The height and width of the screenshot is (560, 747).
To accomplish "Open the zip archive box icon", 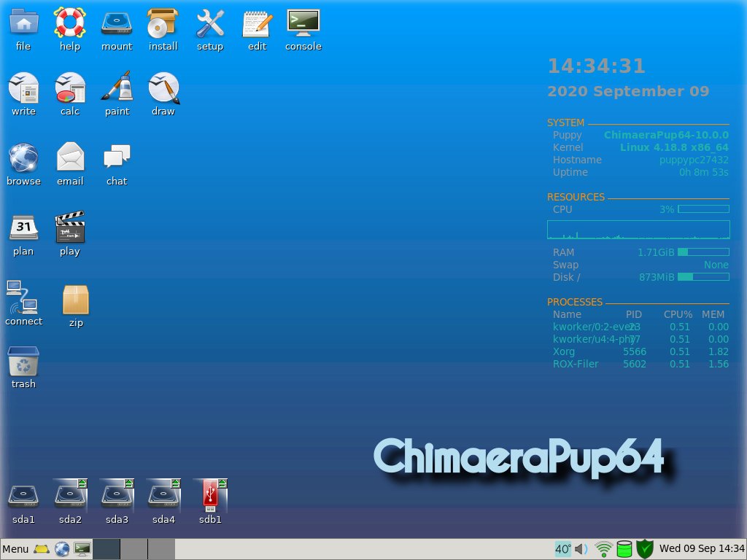I will [76, 300].
